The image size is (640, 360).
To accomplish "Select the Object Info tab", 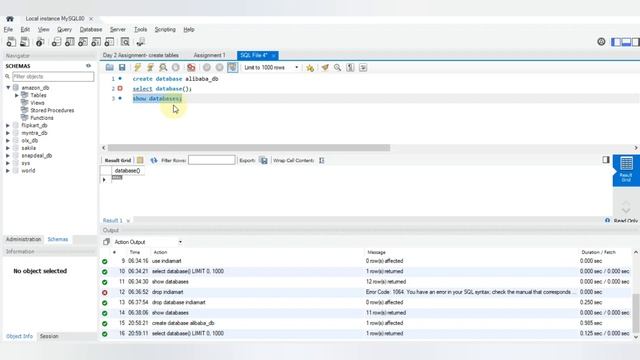I will [x=19, y=336].
